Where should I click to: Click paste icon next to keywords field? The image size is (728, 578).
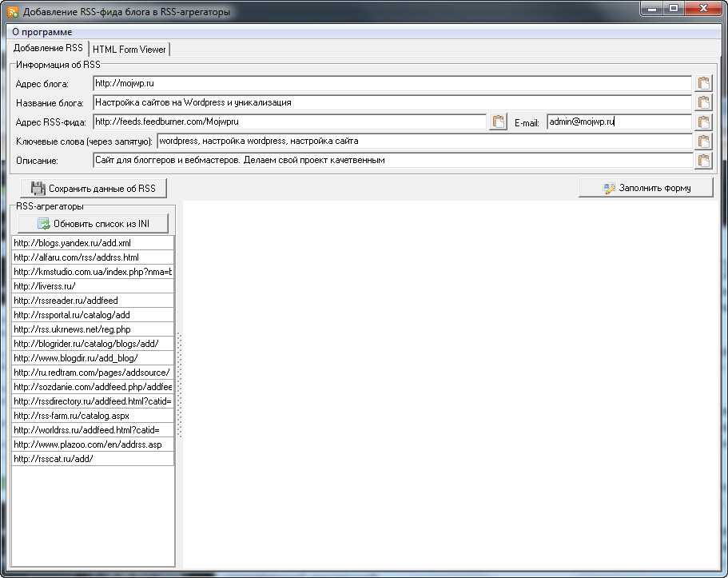coord(703,142)
